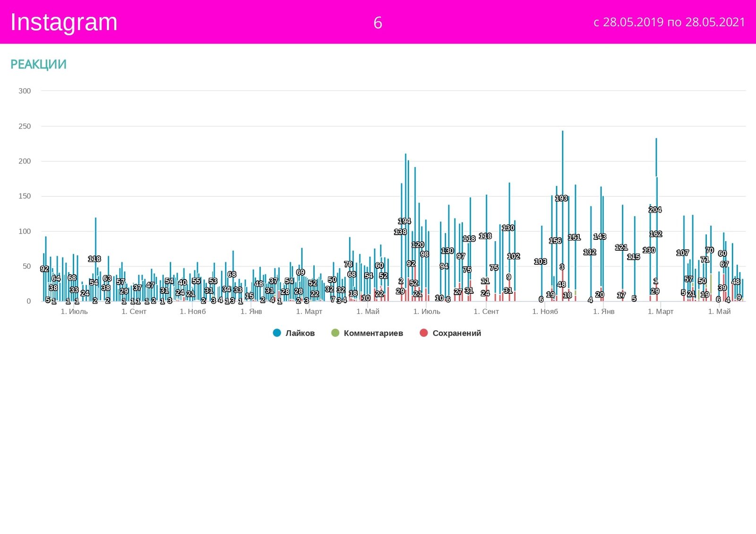Select the data label 162
This screenshot has height=534, width=756.
click(x=656, y=234)
